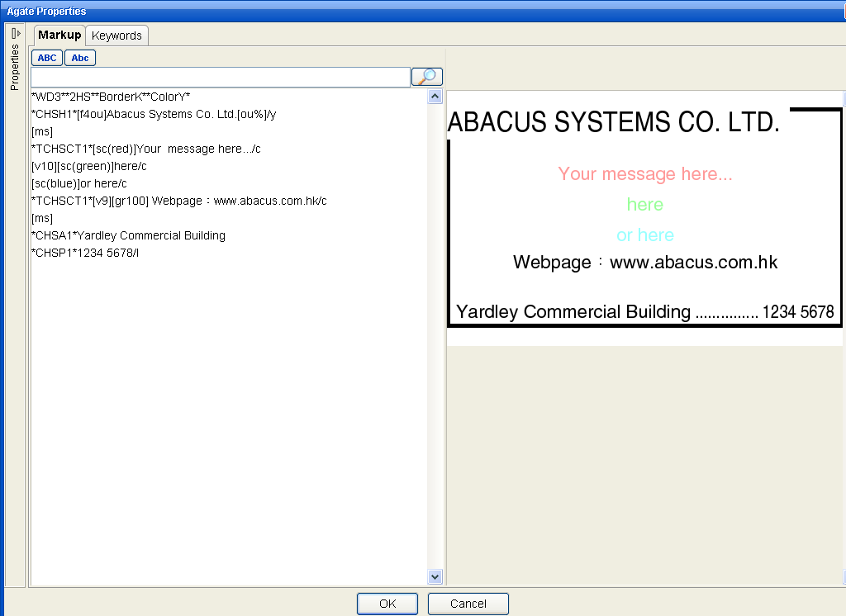This screenshot has height=616, width=846.
Task: Switch to the Keywords tab
Action: 116,36
